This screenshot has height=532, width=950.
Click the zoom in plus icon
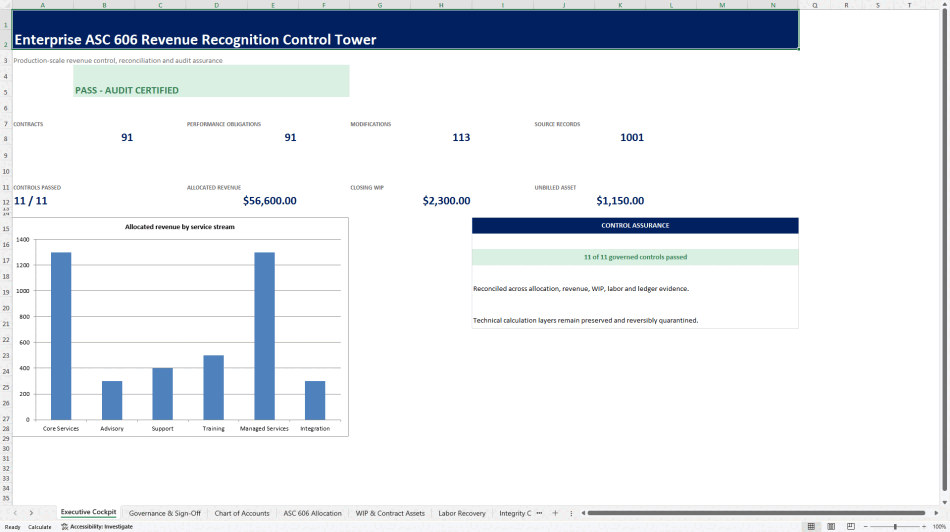click(x=924, y=527)
